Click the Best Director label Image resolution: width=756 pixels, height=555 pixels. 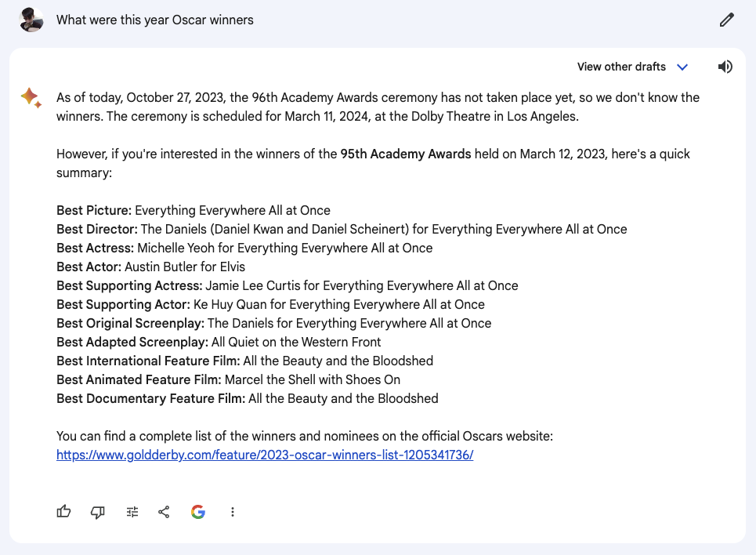97,229
